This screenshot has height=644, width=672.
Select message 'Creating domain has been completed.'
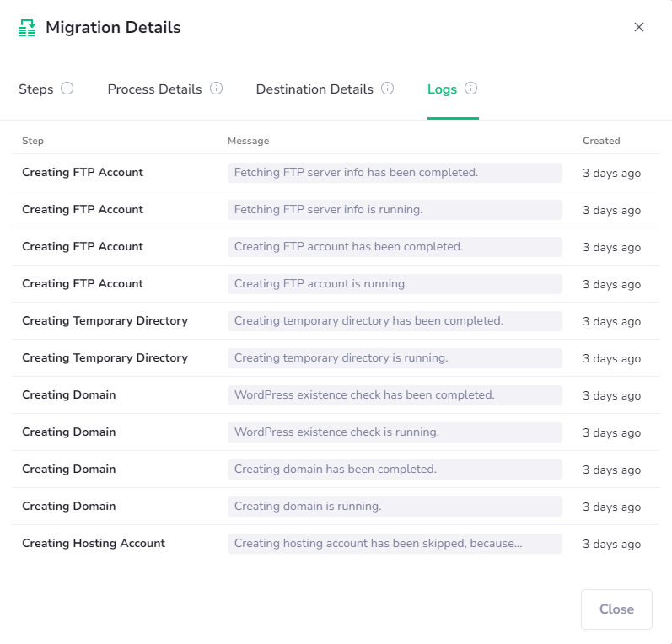[x=395, y=470]
